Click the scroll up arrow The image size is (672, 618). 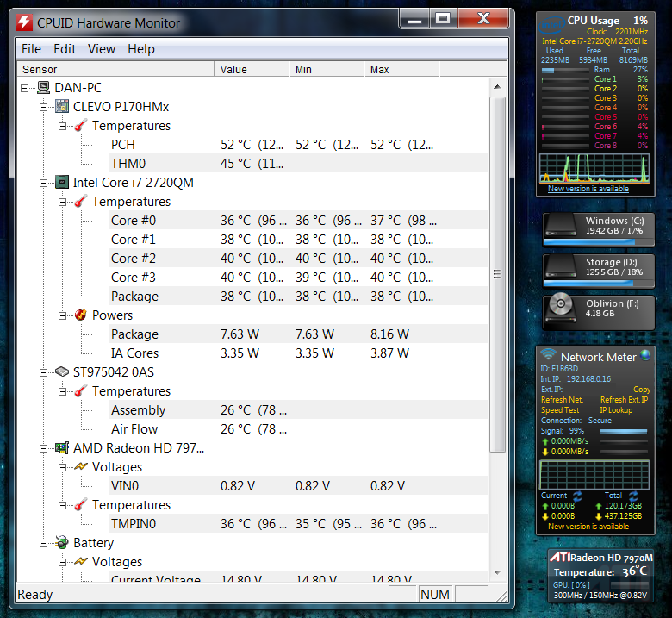(497, 87)
